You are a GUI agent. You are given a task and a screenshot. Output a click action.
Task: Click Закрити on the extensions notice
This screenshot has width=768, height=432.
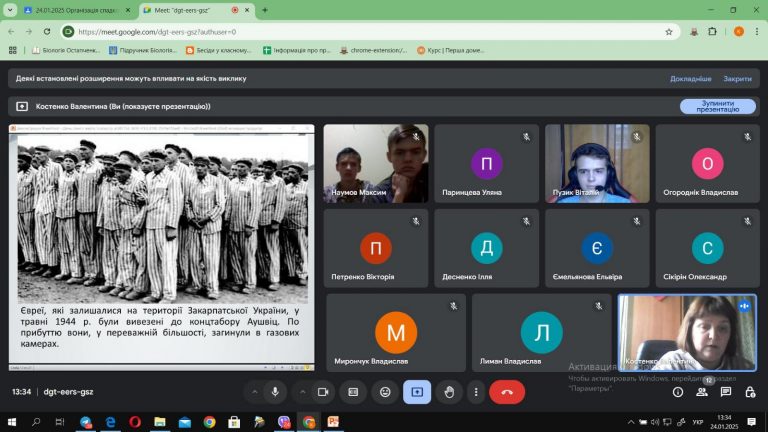(x=737, y=78)
